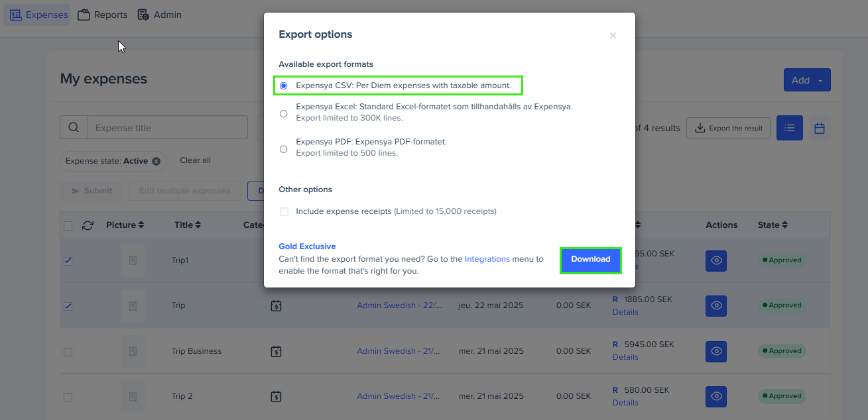Remove the Expense state Active filter
Screen dimensions: 868x420
click(156, 161)
